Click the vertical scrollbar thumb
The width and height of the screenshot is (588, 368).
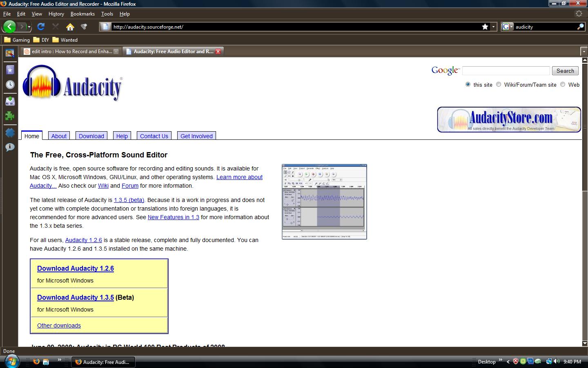point(585,127)
